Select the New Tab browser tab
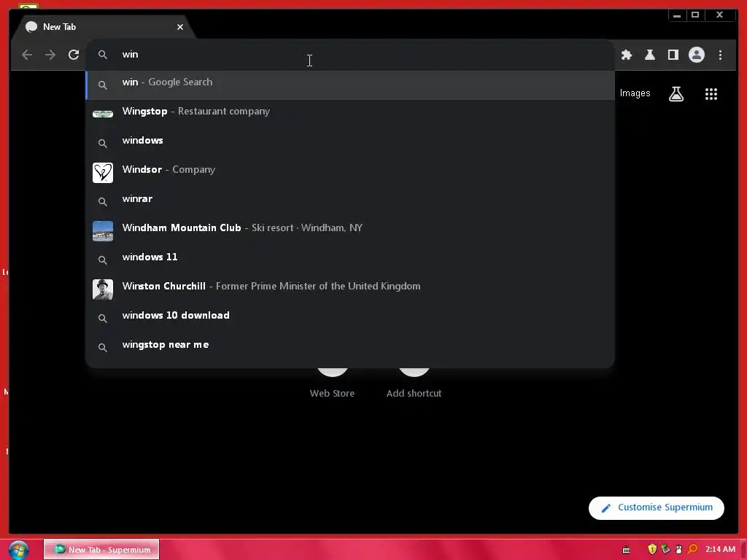The width and height of the screenshot is (747, 560). click(102, 27)
